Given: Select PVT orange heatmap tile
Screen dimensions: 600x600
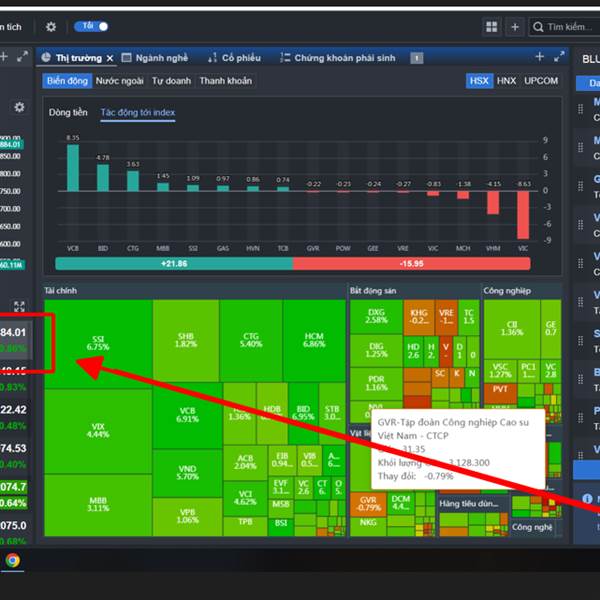Looking at the screenshot, I should [x=500, y=393].
